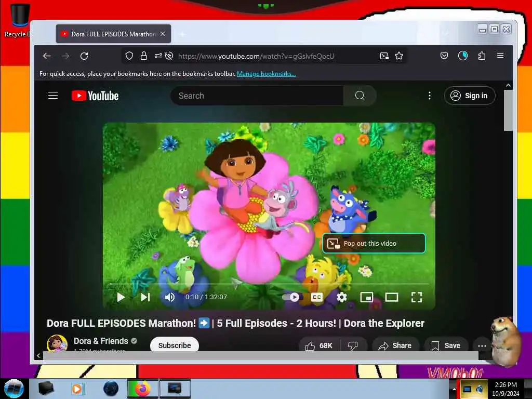The height and width of the screenshot is (399, 532).
Task: Click the YouTube Search input field
Action: (x=257, y=96)
